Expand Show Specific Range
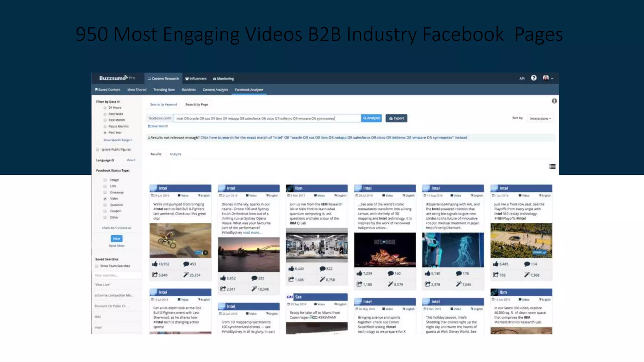The image size is (644, 362). tap(118, 140)
